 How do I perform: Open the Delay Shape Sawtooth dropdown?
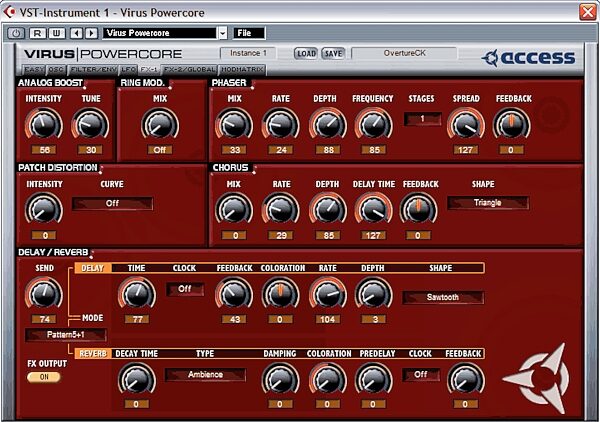[443, 297]
